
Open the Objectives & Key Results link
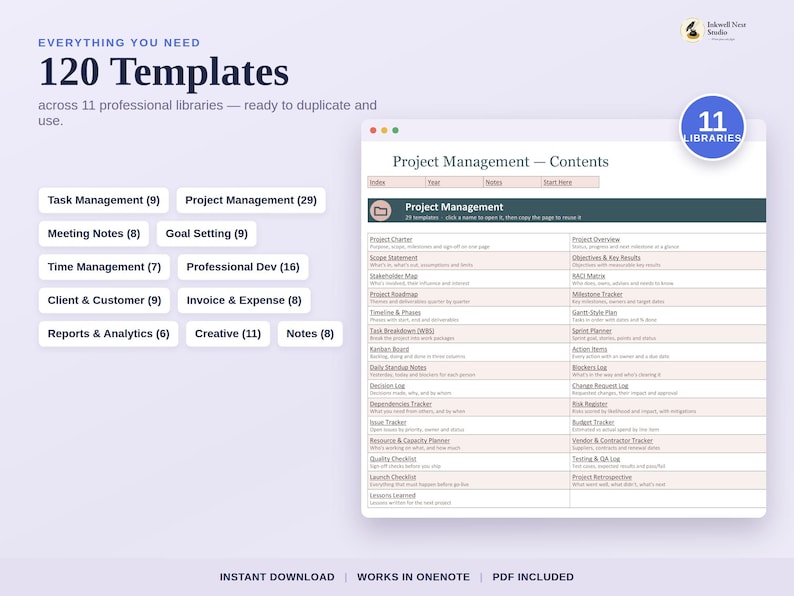coord(606,258)
